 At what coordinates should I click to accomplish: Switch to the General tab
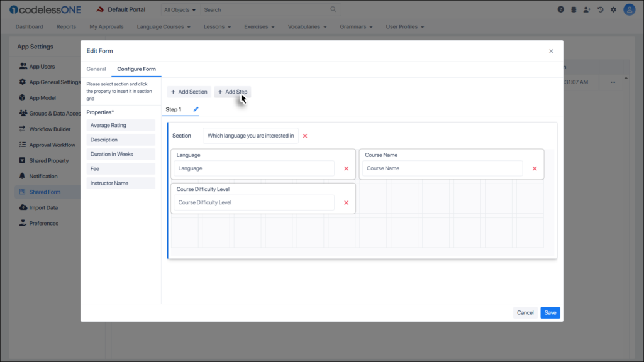[96, 69]
